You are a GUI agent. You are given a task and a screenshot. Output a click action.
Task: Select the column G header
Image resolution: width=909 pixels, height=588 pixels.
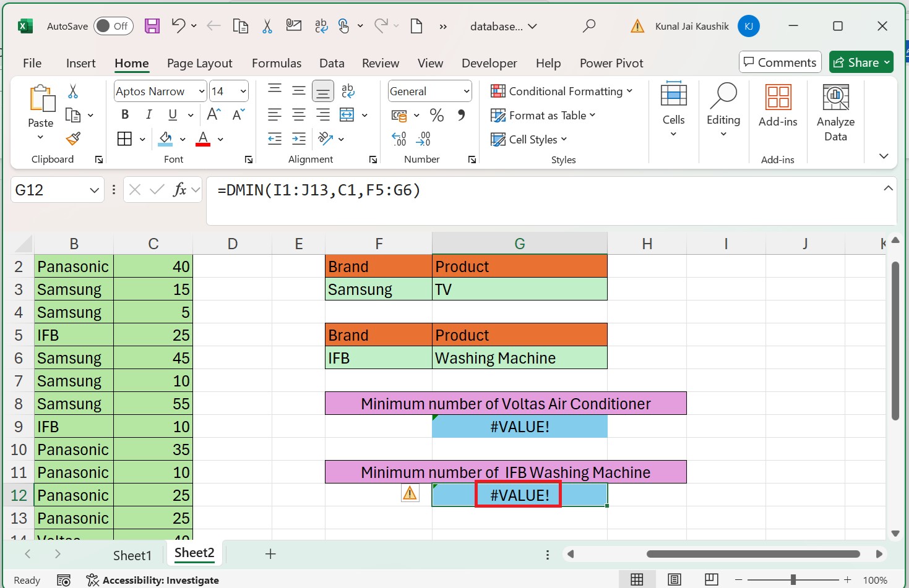(x=520, y=244)
